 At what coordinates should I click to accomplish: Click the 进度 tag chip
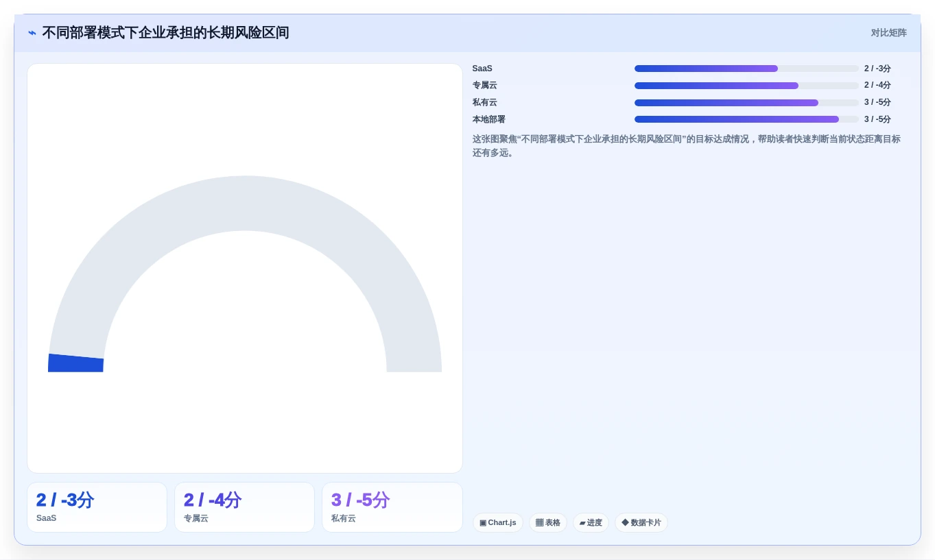coord(591,523)
